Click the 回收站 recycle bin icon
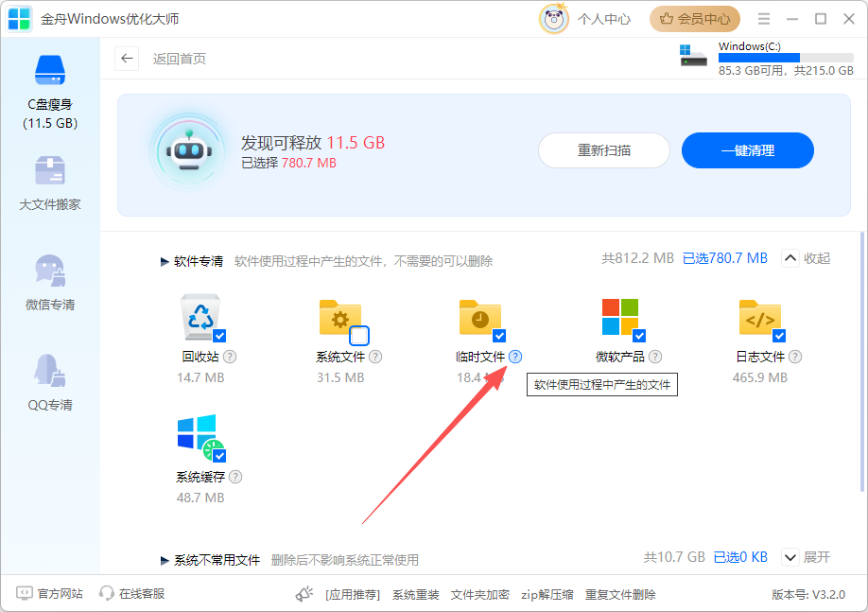 click(200, 317)
